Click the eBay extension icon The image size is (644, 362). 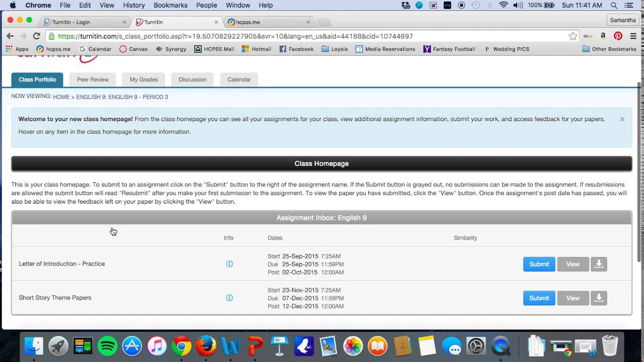[x=588, y=36]
